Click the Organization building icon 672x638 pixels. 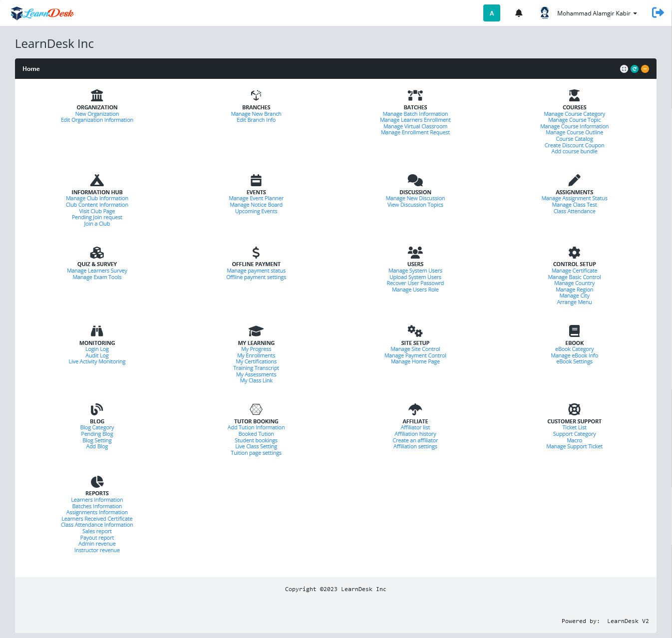click(97, 95)
